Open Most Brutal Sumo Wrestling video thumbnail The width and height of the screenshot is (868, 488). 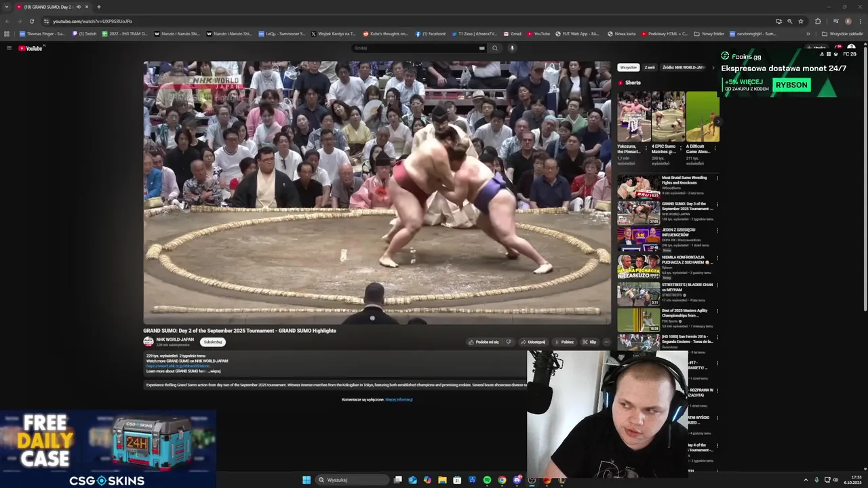pyautogui.click(x=638, y=186)
